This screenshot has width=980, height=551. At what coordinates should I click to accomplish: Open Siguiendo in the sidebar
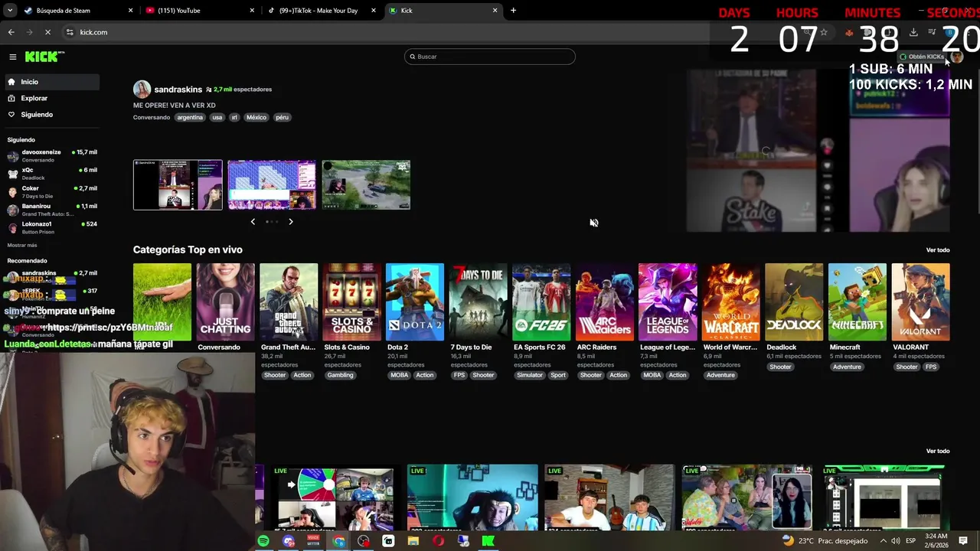coord(51,115)
